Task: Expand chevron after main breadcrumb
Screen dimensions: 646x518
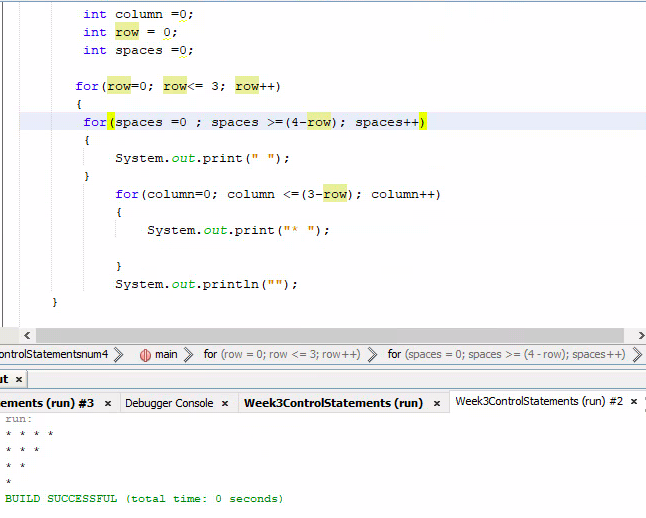Action: pyautogui.click(x=188, y=354)
